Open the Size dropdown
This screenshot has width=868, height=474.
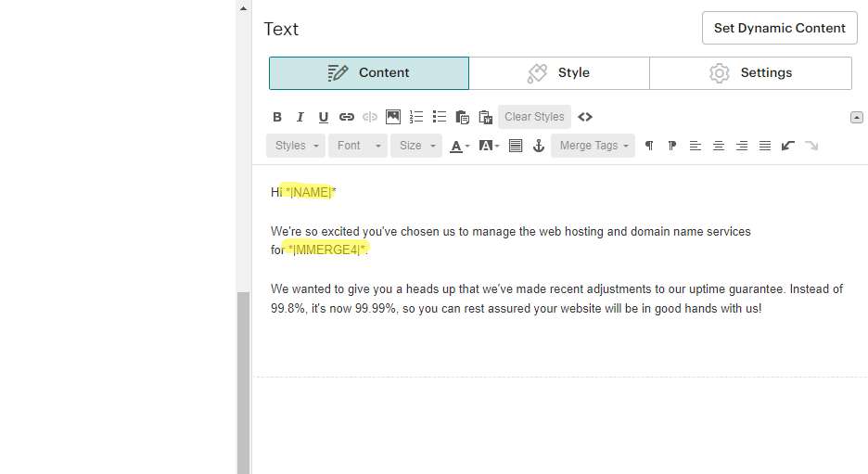(416, 146)
